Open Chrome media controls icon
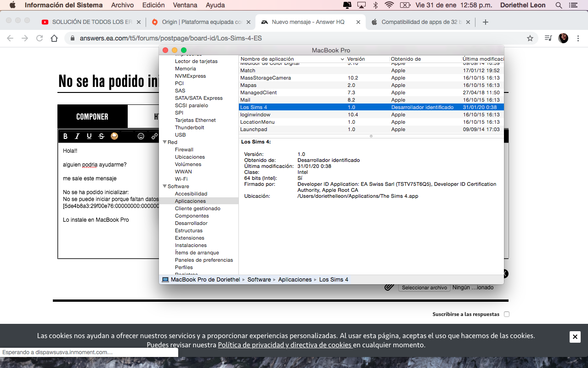 [548, 38]
